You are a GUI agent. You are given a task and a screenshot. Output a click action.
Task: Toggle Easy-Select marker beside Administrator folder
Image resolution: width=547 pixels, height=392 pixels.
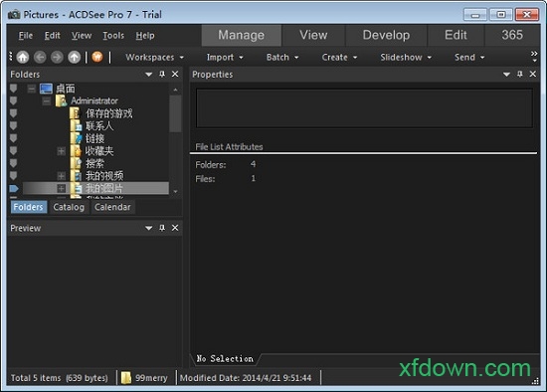coord(13,100)
